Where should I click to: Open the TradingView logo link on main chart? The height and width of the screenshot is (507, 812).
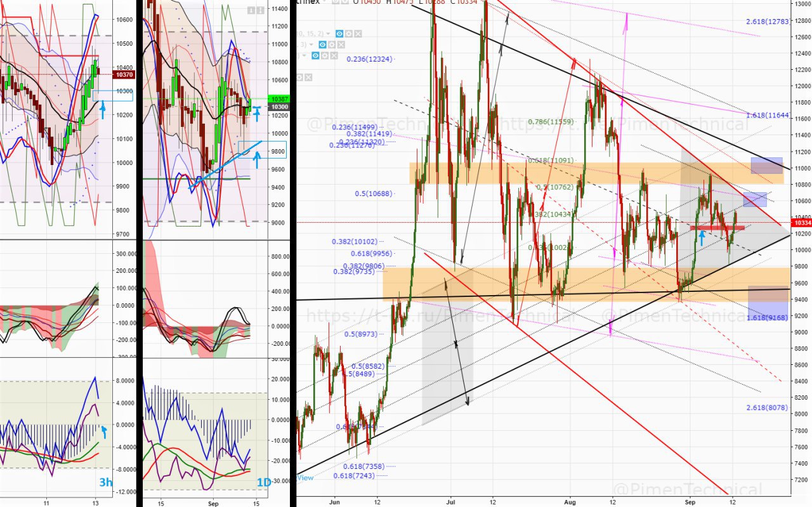click(x=305, y=477)
